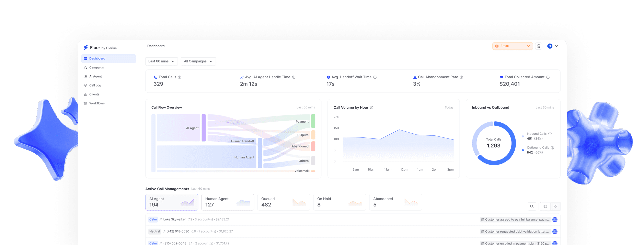Click Call Volume by Hour info icon
This screenshot has height=245, width=644.
[372, 108]
